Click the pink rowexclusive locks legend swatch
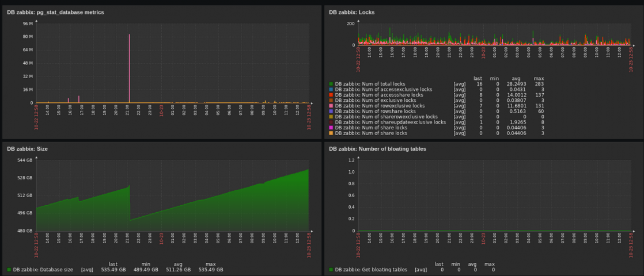644x276 pixels. [331, 106]
